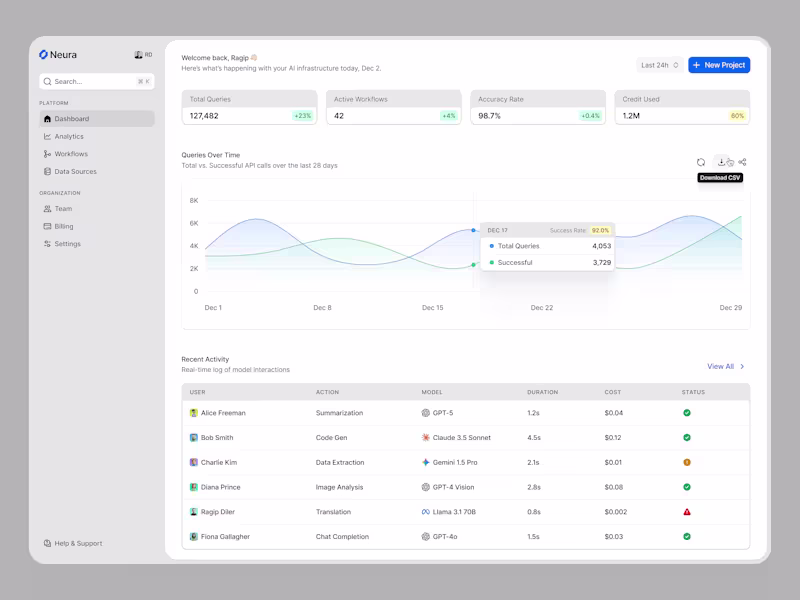Click the Download CSV icon on the chart
Viewport: 800px width, 600px height.
point(722,160)
